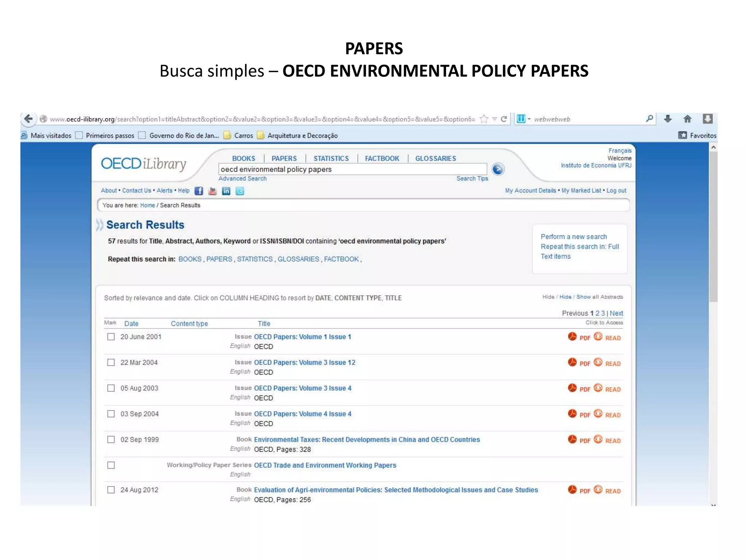This screenshot has height=560, width=747.
Task: Mark the Trade and Environment Working Papers checkbox
Action: [x=111, y=465]
